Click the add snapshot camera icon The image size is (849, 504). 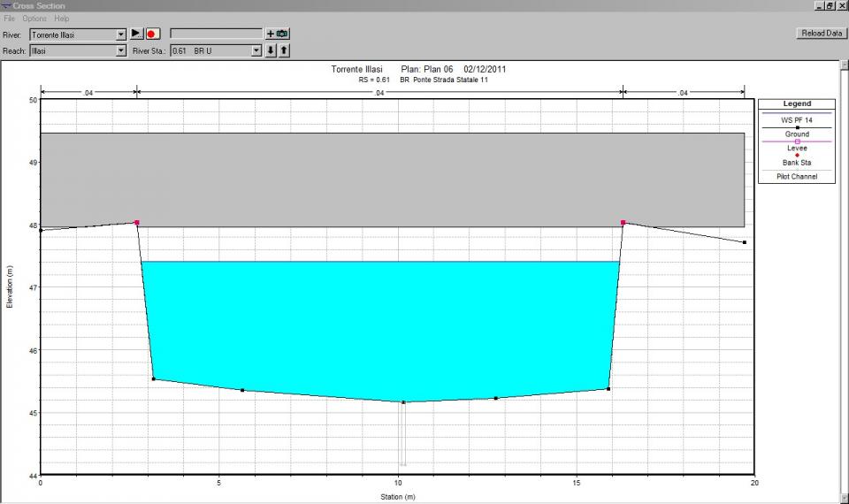278,34
